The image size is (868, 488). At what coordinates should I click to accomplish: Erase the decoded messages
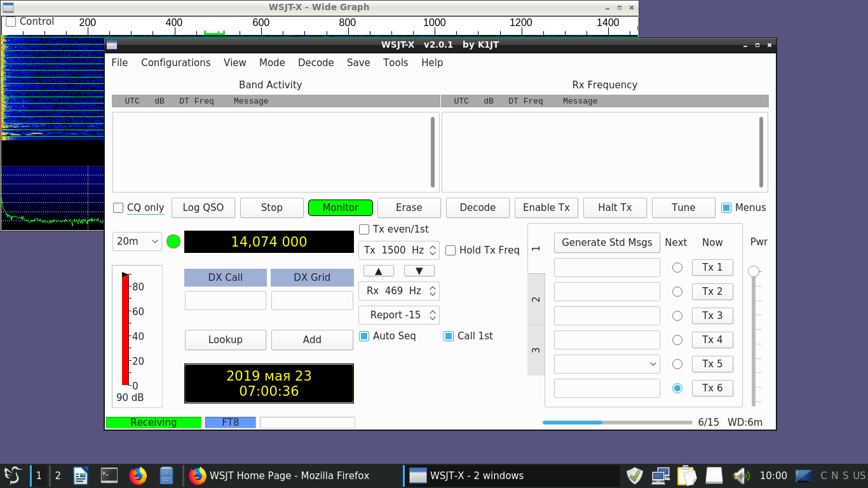(409, 208)
